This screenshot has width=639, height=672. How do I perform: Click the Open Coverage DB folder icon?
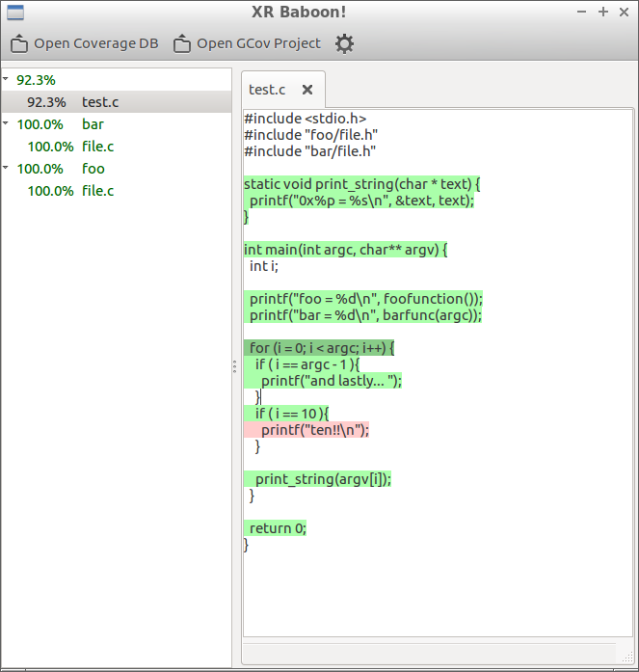(19, 43)
